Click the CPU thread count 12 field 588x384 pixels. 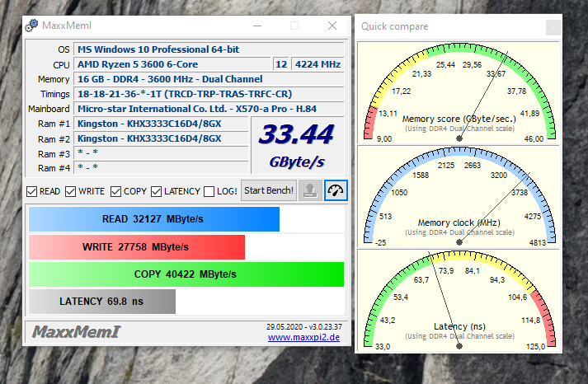281,64
